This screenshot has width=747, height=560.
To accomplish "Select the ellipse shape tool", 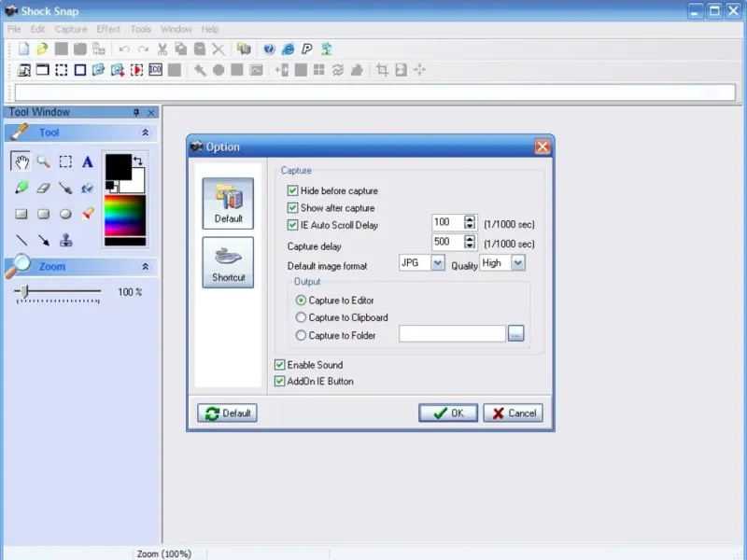I will point(65,214).
